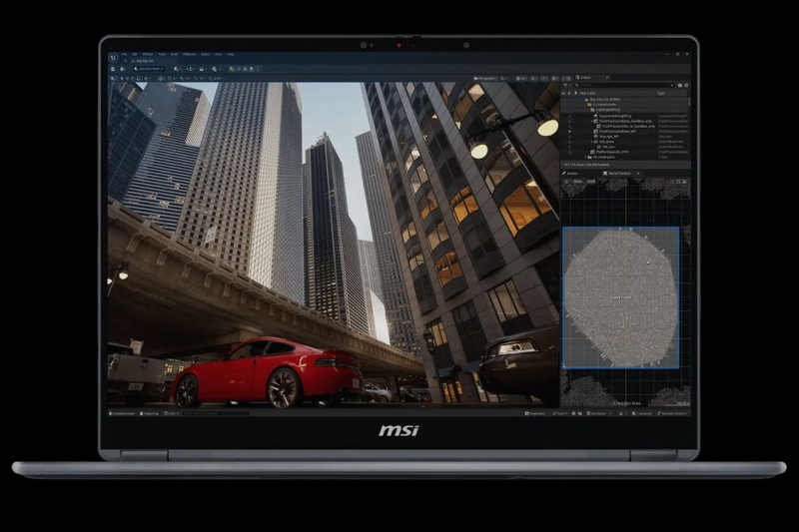The image size is (799, 532).
Task: Open the Window menu
Action: click(148, 54)
